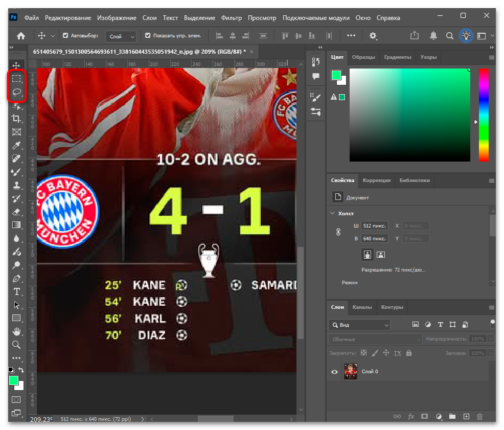Select the Pen tool
The image size is (504, 430).
16,279
